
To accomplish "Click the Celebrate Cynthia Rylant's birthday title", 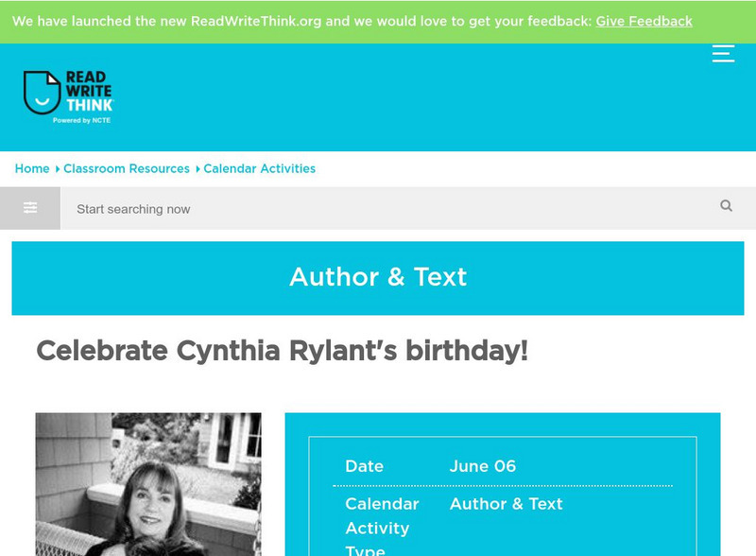I will pos(282,351).
